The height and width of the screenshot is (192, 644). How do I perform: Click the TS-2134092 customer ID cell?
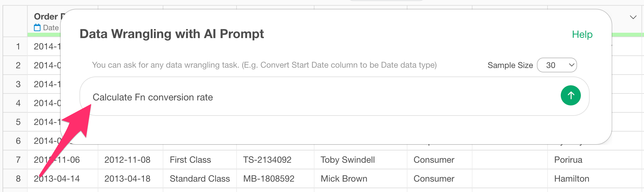(x=275, y=160)
